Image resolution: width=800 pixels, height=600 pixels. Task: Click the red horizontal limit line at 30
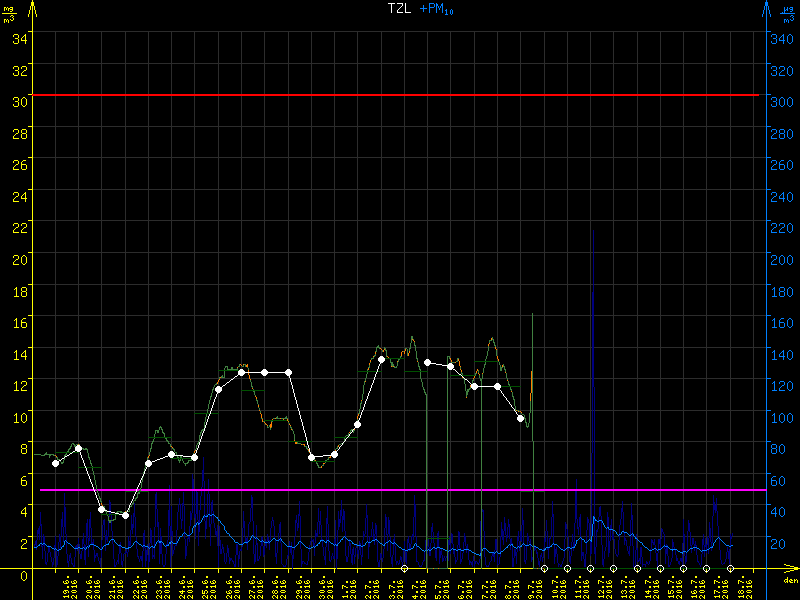pyautogui.click(x=400, y=95)
